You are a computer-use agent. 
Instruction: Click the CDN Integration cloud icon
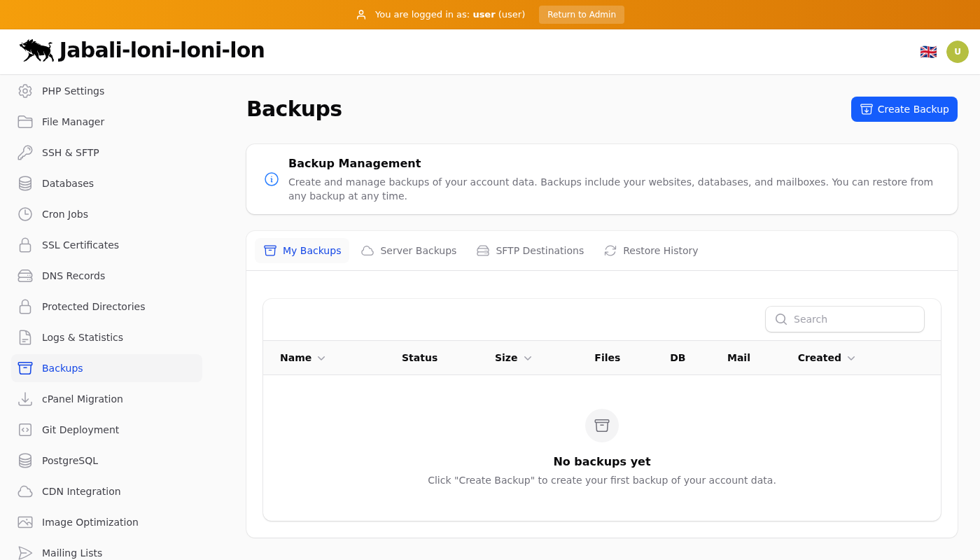tap(25, 491)
